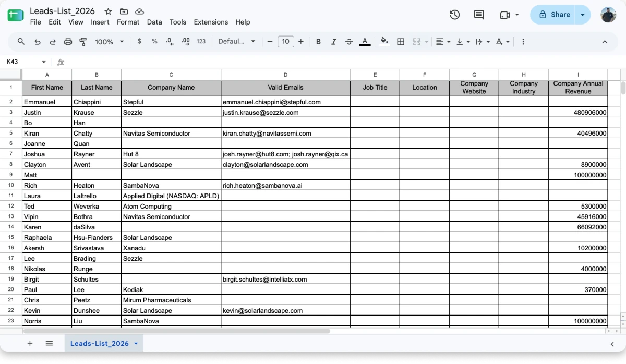Increase decimal places
Screen dimensions: 626x364
click(185, 42)
